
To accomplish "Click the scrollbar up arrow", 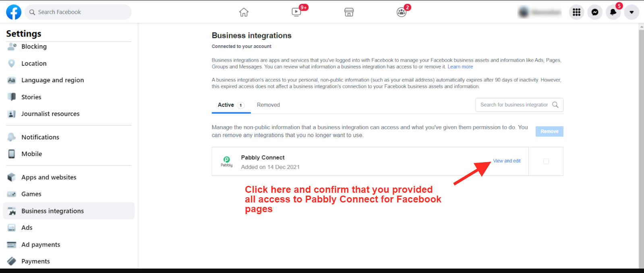I will [641, 27].
